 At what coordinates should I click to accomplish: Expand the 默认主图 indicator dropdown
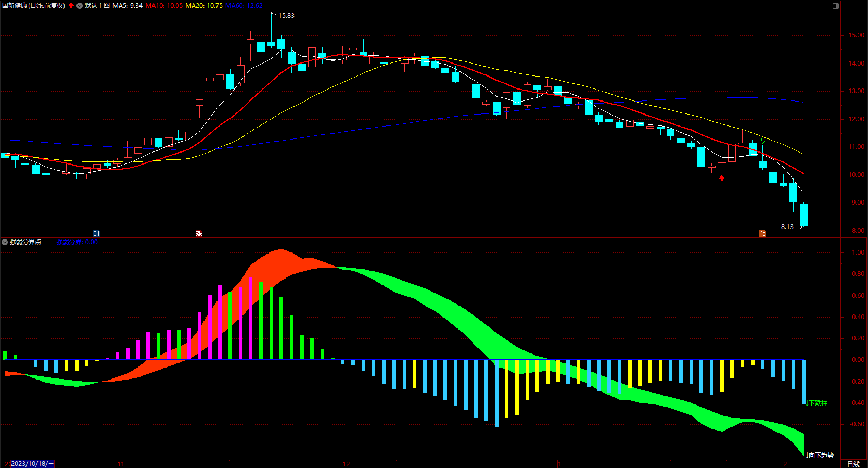point(80,6)
